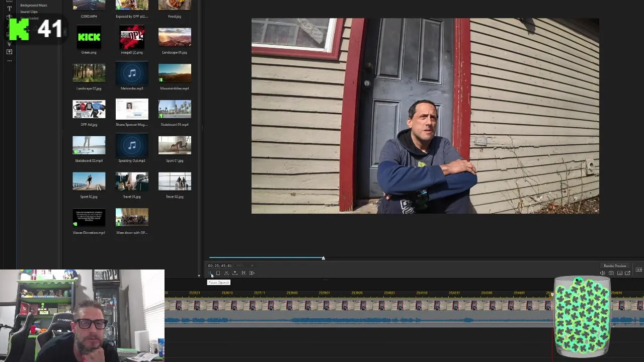Open the room icon above the ellipsis
This screenshot has width=644, height=362.
pos(9,52)
